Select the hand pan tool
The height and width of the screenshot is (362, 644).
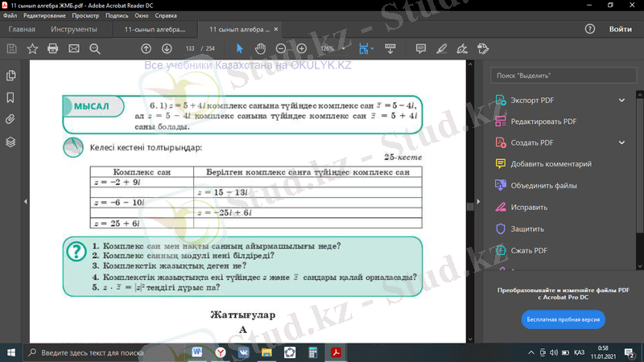point(260,48)
